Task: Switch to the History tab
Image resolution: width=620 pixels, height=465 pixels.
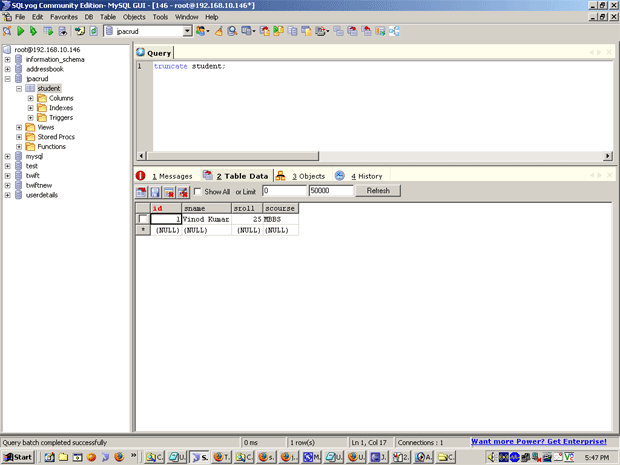Action: [x=367, y=176]
